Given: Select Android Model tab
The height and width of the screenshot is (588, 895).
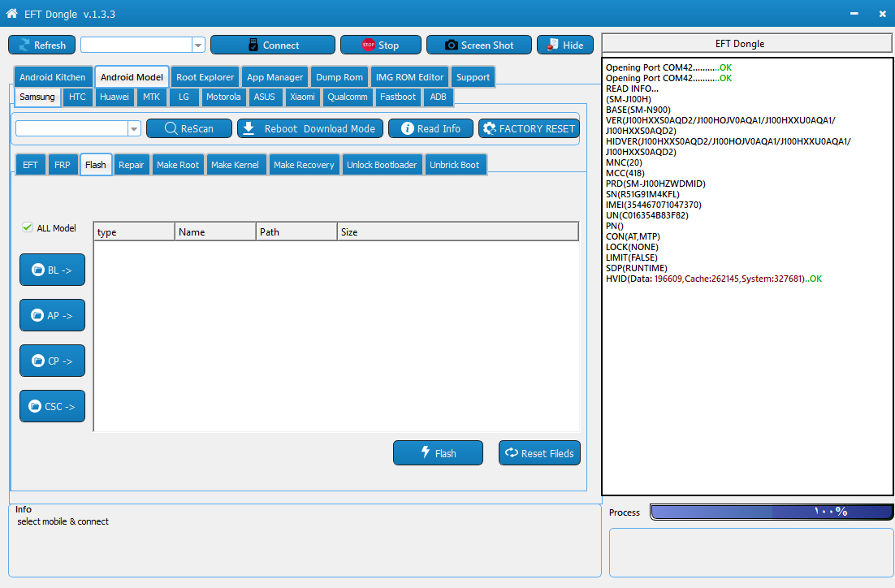Looking at the screenshot, I should [x=132, y=77].
